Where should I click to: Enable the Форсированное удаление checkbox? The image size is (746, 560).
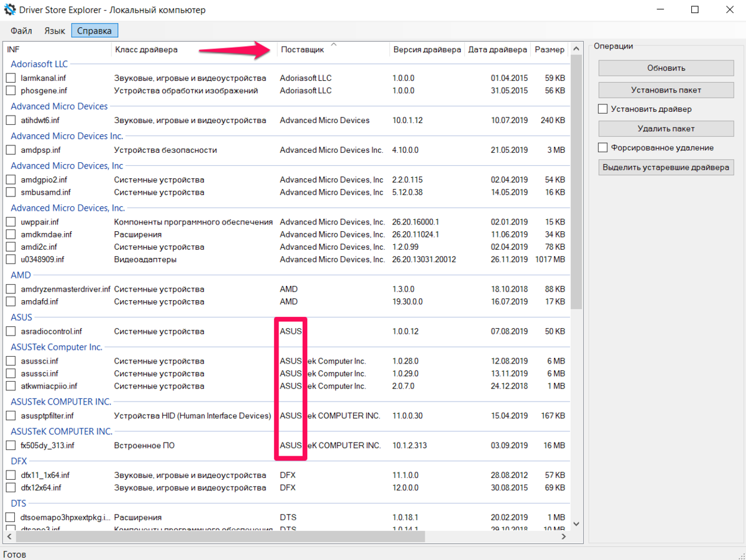pos(602,148)
